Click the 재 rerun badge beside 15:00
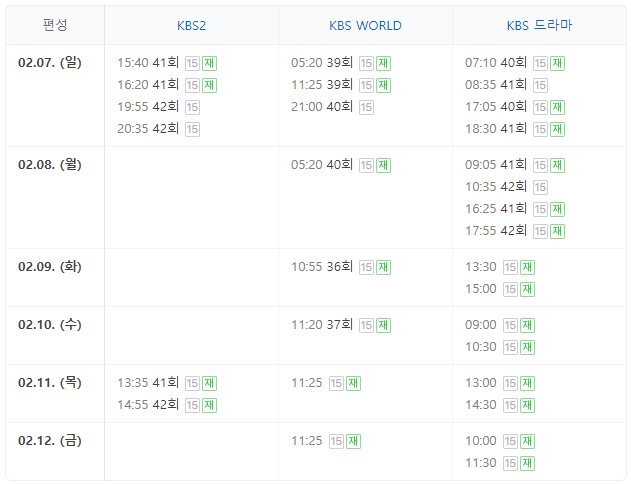The width and height of the screenshot is (631, 484). click(x=527, y=289)
